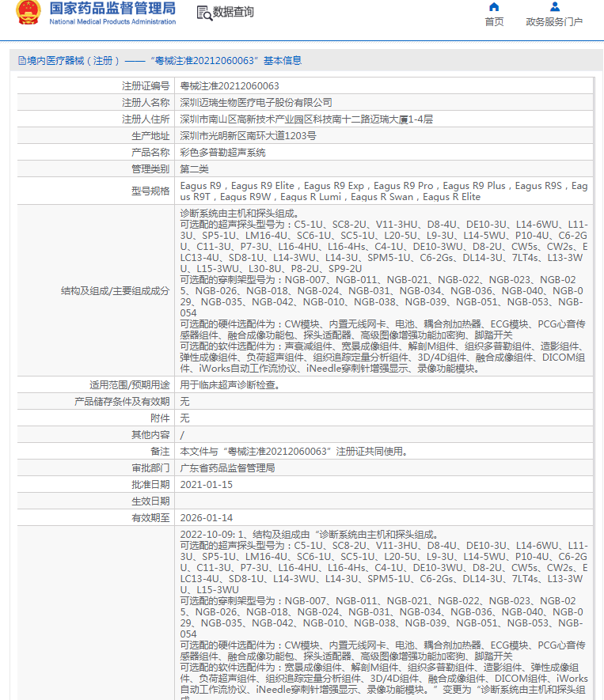The height and width of the screenshot is (700, 604).
Task: Select 用于临床超声诊断检查 intended use text
Action: [230, 385]
